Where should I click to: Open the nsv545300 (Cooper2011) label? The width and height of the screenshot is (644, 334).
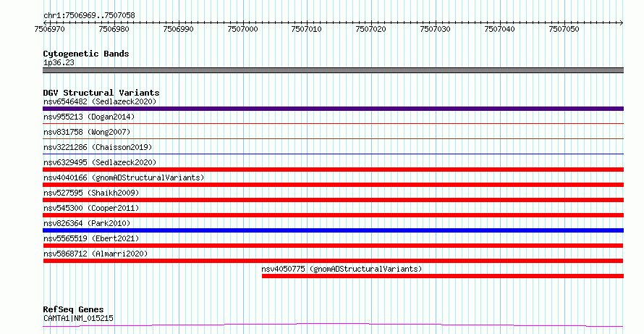pyautogui.click(x=91, y=208)
